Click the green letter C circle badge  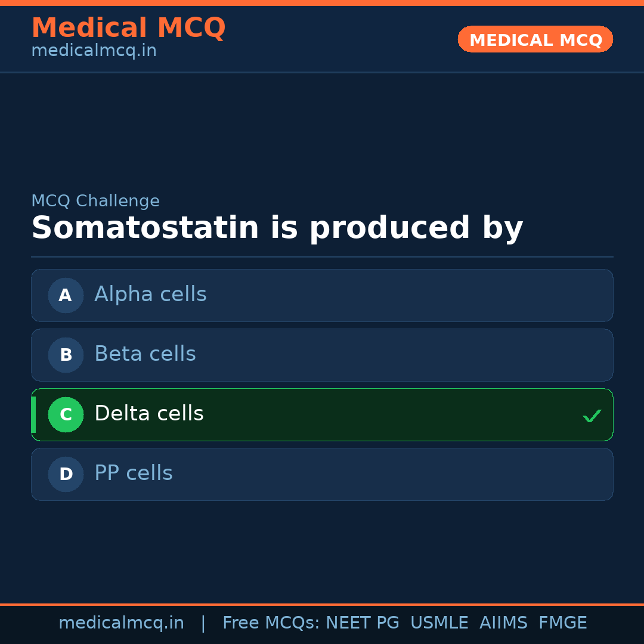click(66, 414)
